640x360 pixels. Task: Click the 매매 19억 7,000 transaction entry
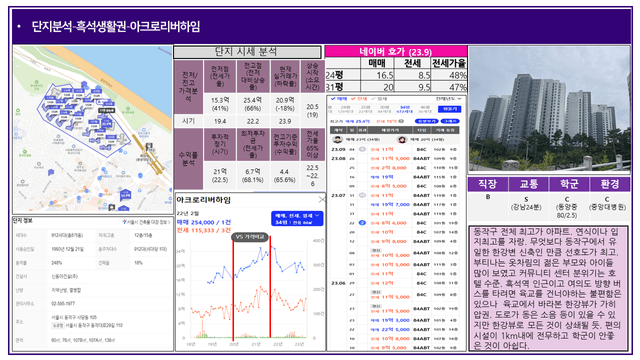click(x=390, y=204)
